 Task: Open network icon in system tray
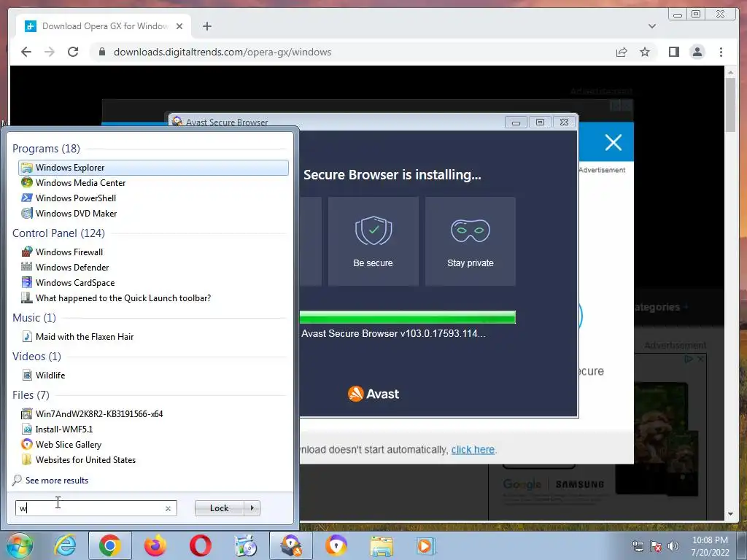click(638, 546)
